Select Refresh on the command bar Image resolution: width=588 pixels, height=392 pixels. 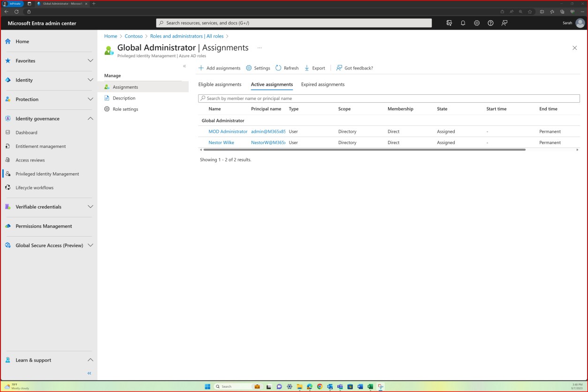point(286,68)
